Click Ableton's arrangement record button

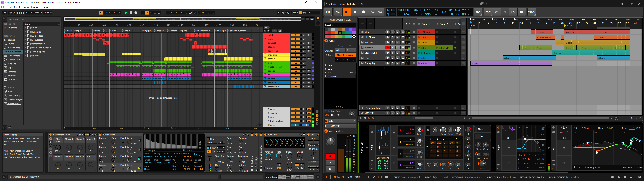[136, 13]
